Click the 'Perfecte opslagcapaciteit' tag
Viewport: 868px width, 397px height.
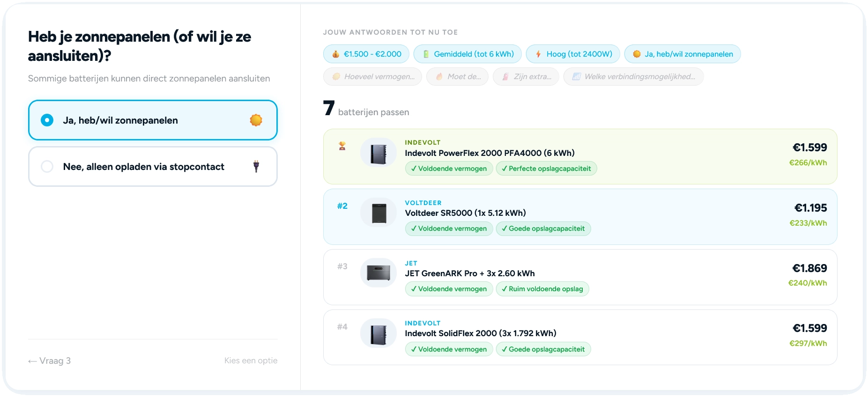[546, 169]
